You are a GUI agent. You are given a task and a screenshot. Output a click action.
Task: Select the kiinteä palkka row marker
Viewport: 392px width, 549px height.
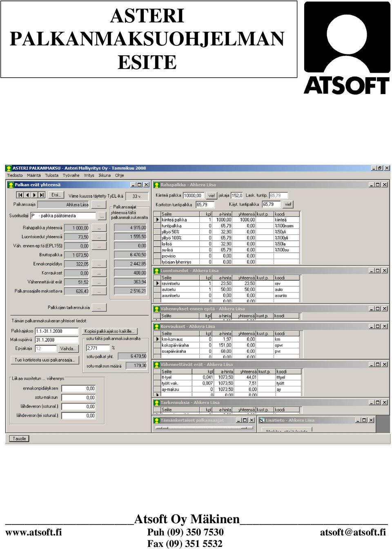pyautogui.click(x=157, y=220)
